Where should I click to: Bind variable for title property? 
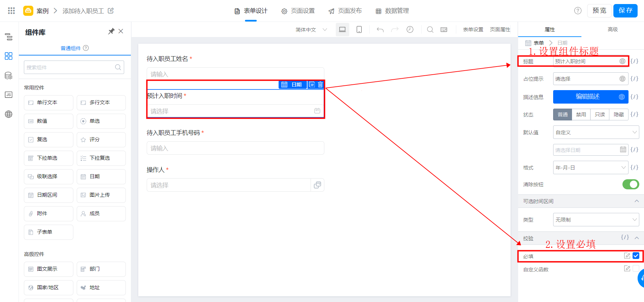634,61
